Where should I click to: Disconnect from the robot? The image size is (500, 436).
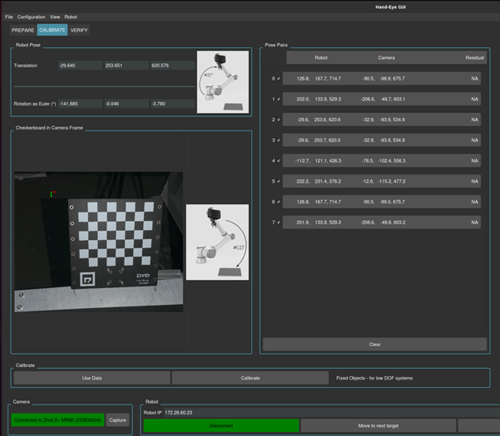[x=221, y=426]
